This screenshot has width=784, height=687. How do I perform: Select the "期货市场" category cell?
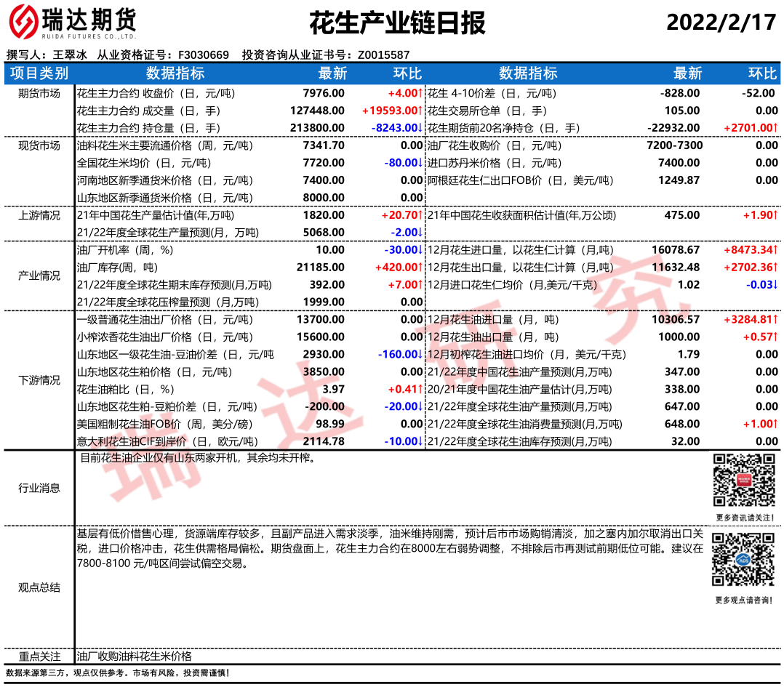39,93
